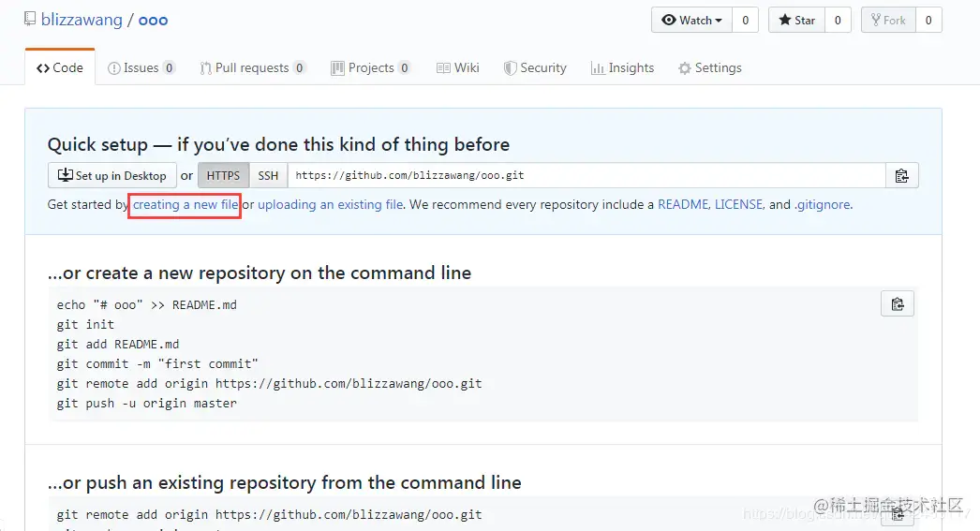Screen dimensions: 980x531
Task: Go to the Wiki tab
Action: (458, 67)
